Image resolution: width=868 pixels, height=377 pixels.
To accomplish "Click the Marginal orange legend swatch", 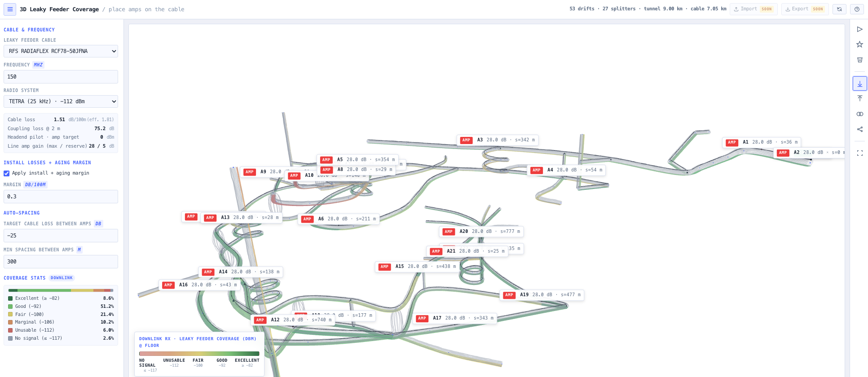I will (10, 322).
